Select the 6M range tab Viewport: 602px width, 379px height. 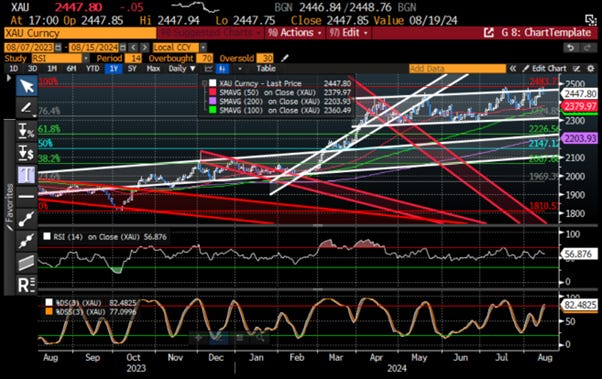(x=71, y=69)
